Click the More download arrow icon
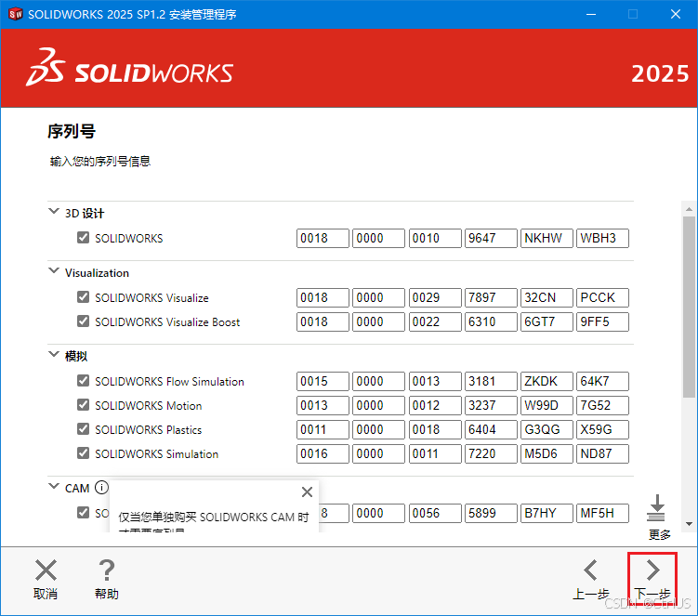The height and width of the screenshot is (616, 698). tap(656, 508)
